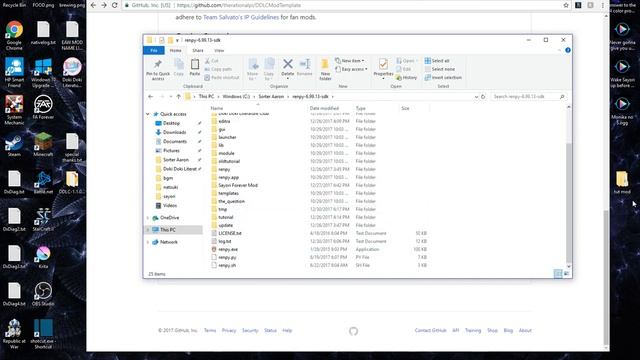Click the Paste ribbon button
Screen dimensions: 640x360
[x=195, y=67]
